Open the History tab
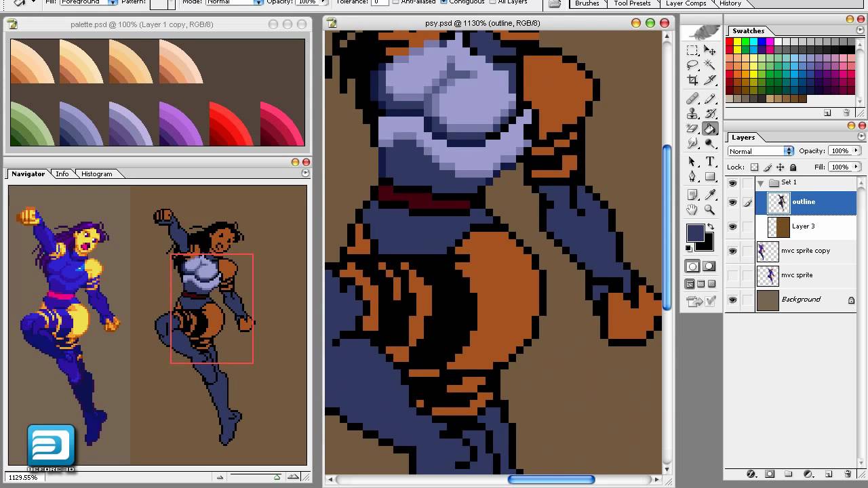Image resolution: width=868 pixels, height=488 pixels. [730, 3]
